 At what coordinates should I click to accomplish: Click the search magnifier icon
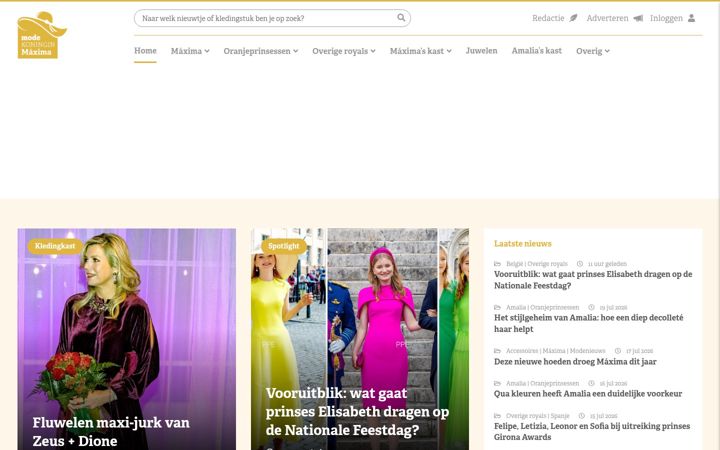(x=401, y=18)
